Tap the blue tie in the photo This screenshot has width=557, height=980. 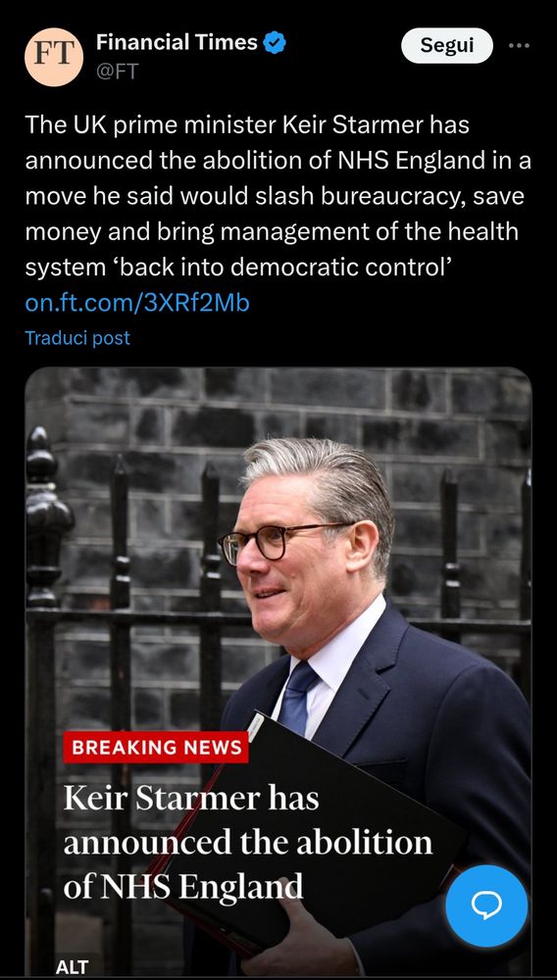coord(297,698)
